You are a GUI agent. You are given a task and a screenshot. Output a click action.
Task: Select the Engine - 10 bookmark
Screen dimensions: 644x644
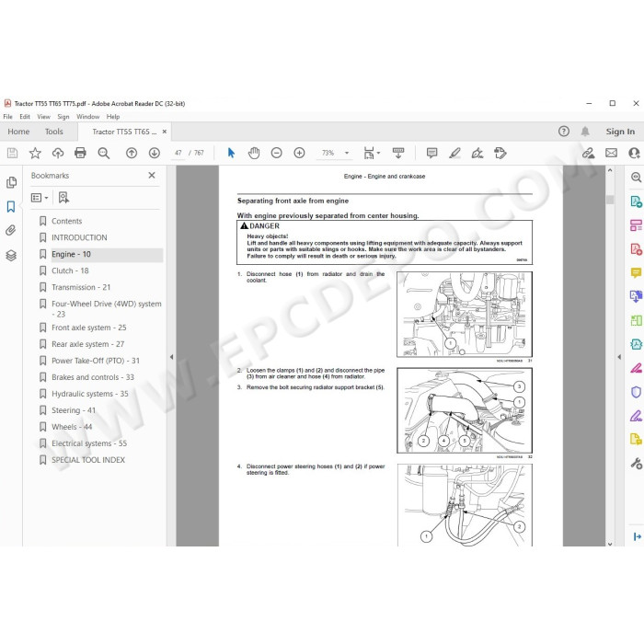click(x=71, y=254)
